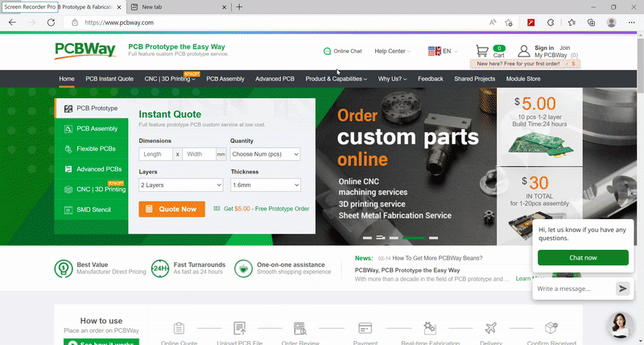The width and height of the screenshot is (644, 345).
Task: Select PCB Assembly in the quote sidebar
Action: pyautogui.click(x=91, y=129)
